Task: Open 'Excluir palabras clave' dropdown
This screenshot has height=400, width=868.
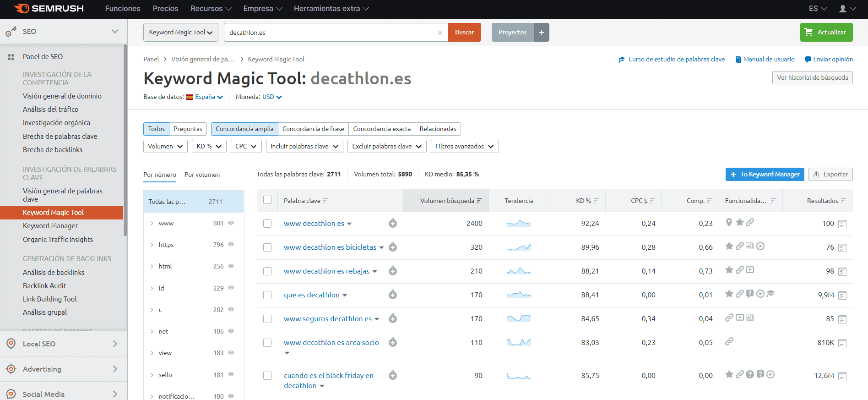Action: (387, 146)
